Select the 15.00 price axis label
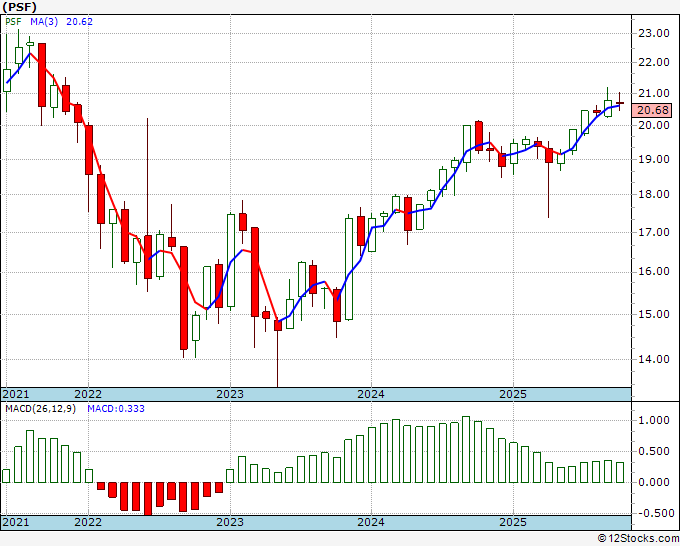Viewport: 680px width, 546px height. (654, 314)
